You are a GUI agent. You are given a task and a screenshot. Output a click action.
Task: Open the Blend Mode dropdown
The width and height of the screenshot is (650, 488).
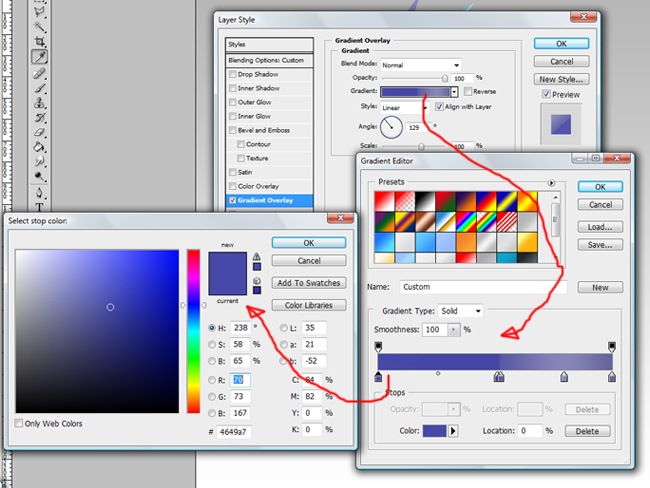click(420, 64)
